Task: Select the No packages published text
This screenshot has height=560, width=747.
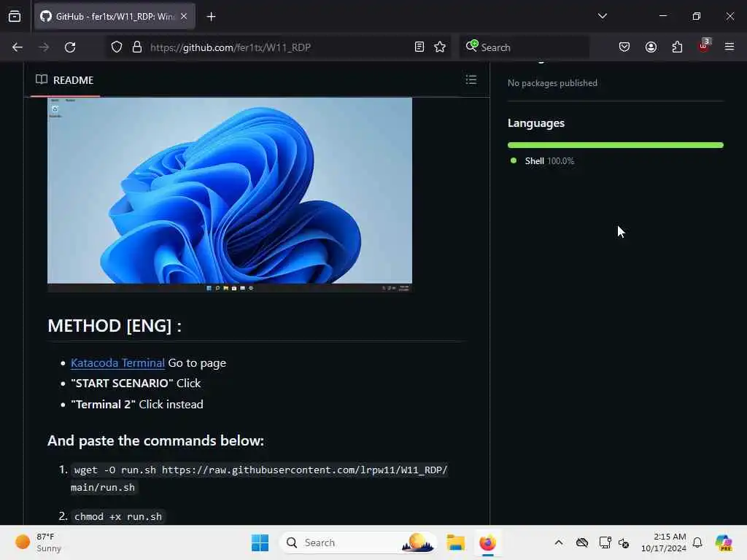Action: [x=552, y=83]
